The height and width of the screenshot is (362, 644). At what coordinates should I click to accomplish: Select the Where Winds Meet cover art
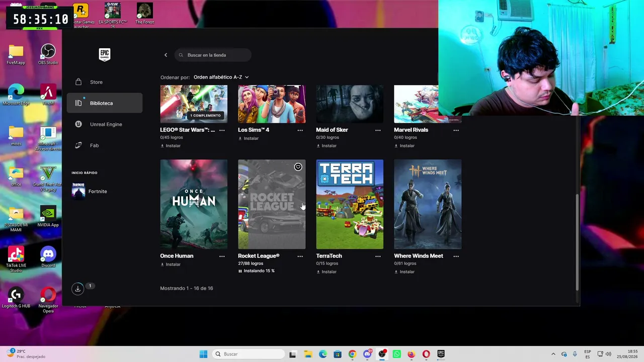[428, 204]
